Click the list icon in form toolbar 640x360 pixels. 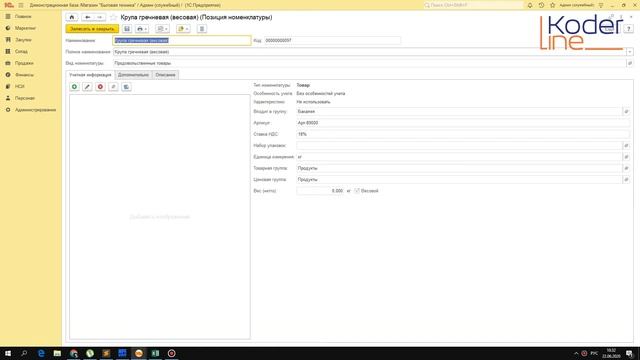(x=202, y=29)
